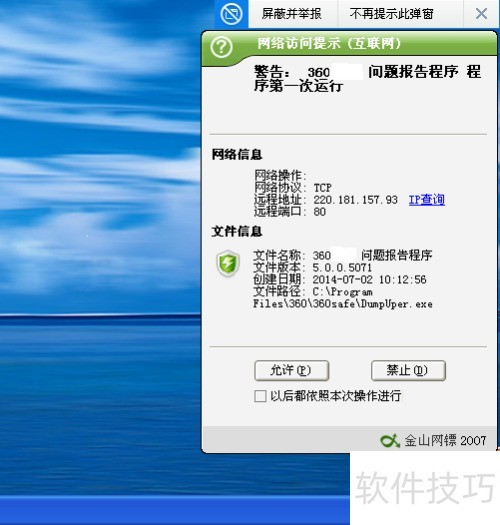
Task: Click the 文件信息 heading
Action: point(237,231)
